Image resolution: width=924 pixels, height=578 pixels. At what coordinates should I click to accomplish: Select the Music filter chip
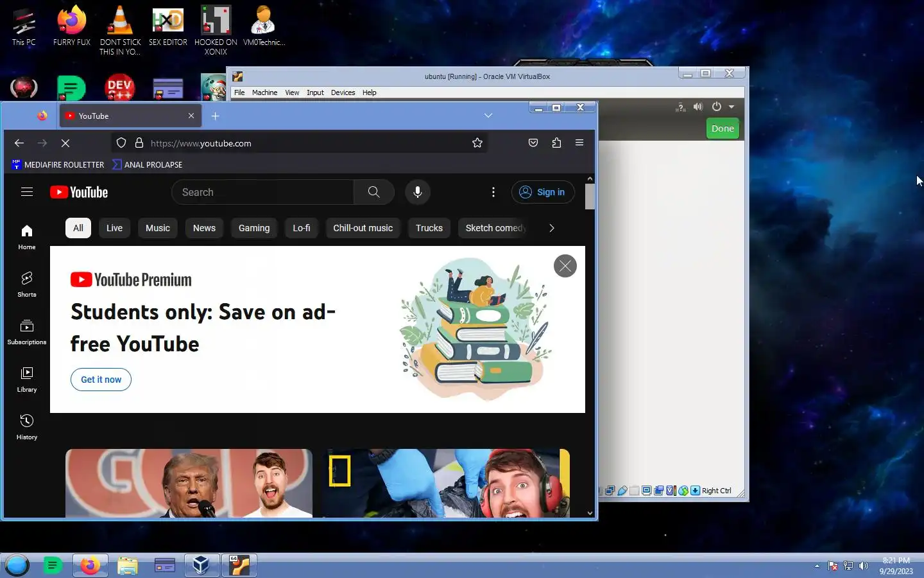click(x=158, y=228)
